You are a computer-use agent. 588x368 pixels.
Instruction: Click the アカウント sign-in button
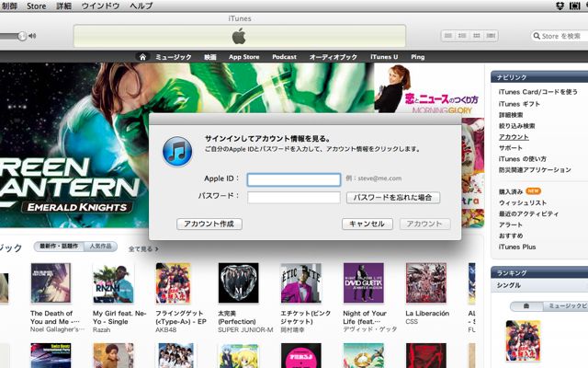[424, 224]
